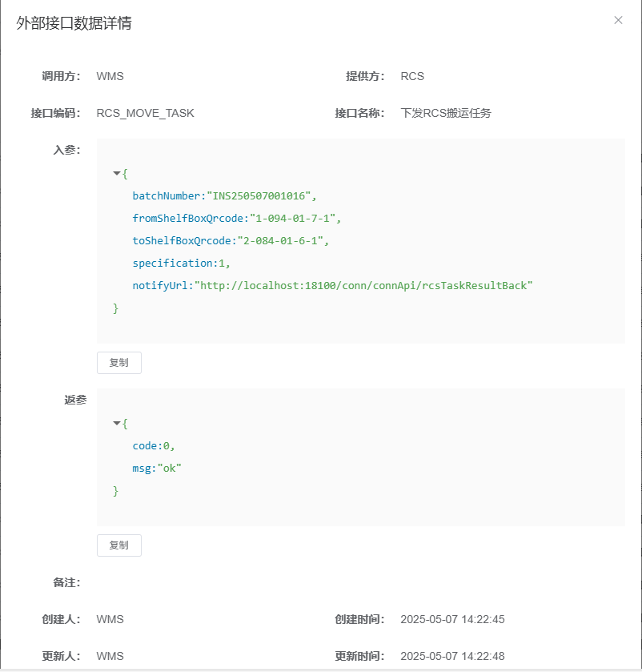Screen dimensions: 642x672
Task: Click the 更新时间 value 14:22:48
Action: pos(452,656)
